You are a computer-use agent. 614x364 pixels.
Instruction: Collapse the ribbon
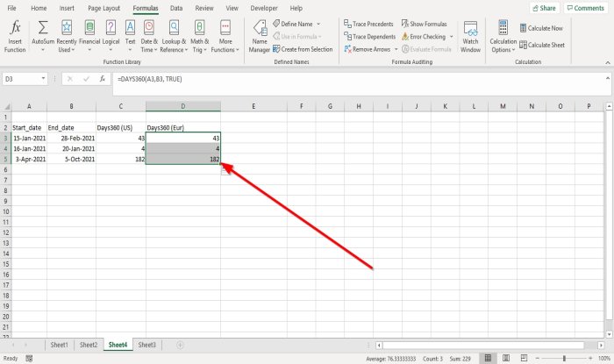pyautogui.click(x=608, y=62)
